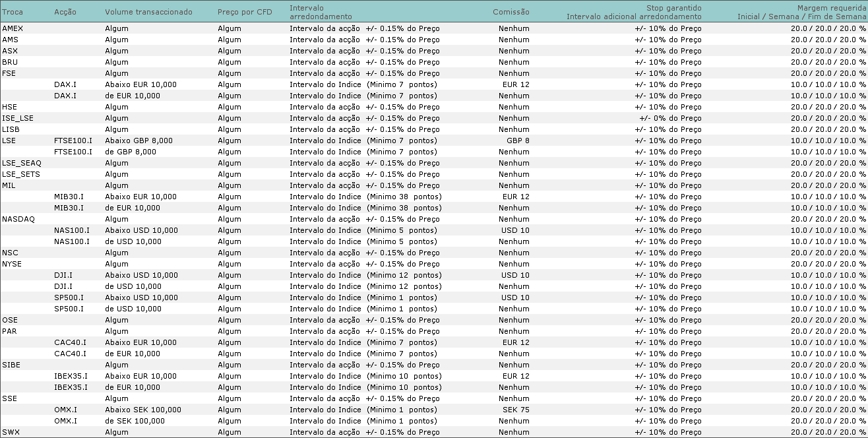Click the SWX exchange row at bottom
The height and width of the screenshot is (438, 868).
(11, 431)
